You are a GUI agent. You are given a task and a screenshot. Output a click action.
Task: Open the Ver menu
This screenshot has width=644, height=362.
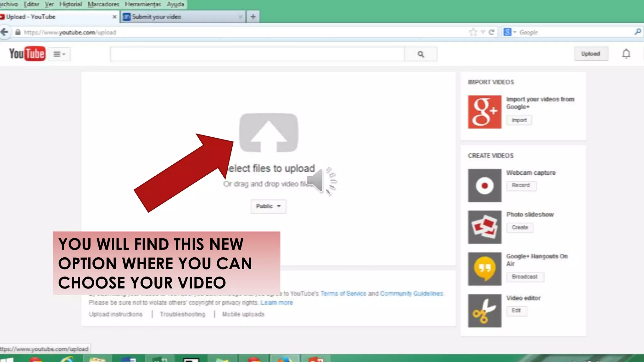[x=49, y=4]
